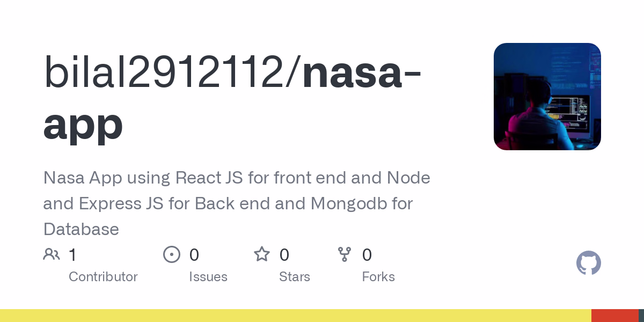The height and width of the screenshot is (322, 644).
Task: Open the Issues label
Action: (x=208, y=277)
